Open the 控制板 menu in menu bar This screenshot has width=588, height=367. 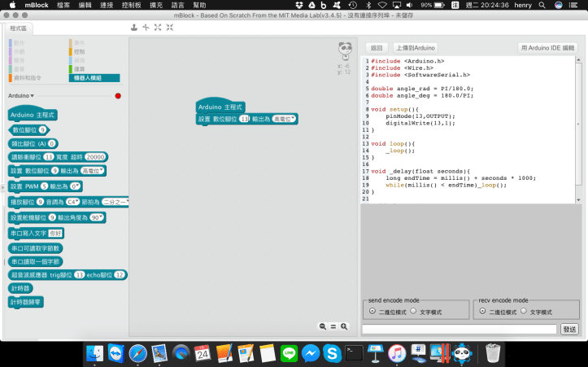tap(131, 5)
